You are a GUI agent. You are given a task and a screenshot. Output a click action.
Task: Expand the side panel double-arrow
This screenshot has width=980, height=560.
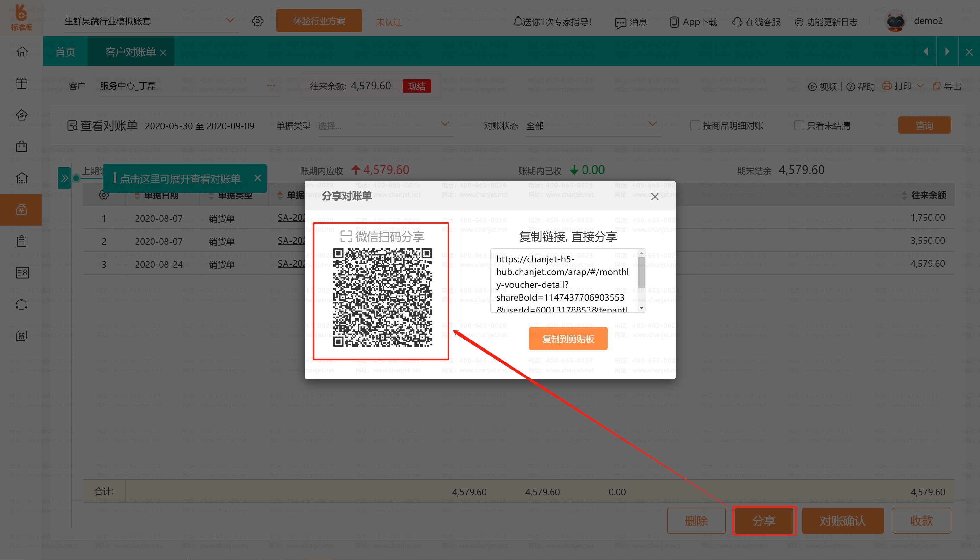pyautogui.click(x=64, y=178)
